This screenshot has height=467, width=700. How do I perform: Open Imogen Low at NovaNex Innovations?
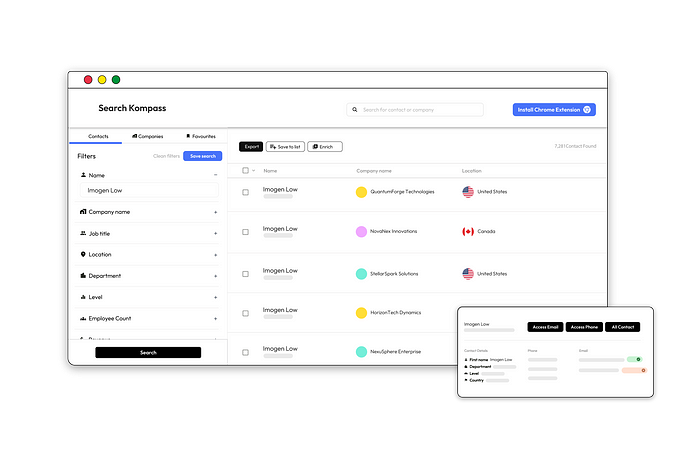(280, 229)
